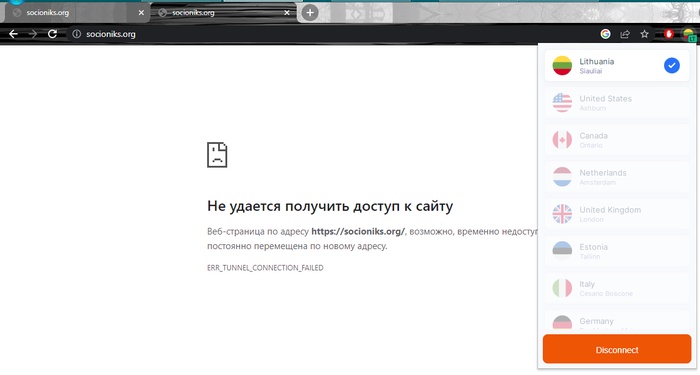This screenshot has height=375, width=700.
Task: Click the sad page error icon
Action: coord(217,155)
